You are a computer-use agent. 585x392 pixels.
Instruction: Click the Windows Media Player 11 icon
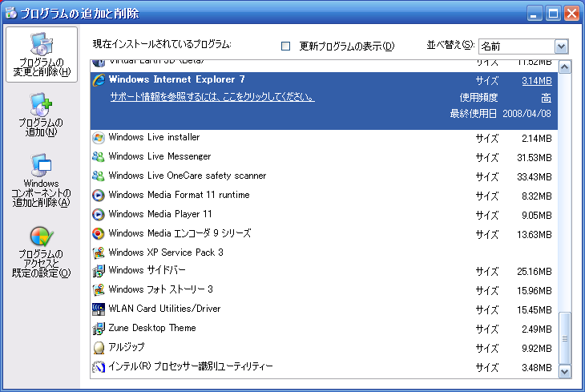(99, 215)
